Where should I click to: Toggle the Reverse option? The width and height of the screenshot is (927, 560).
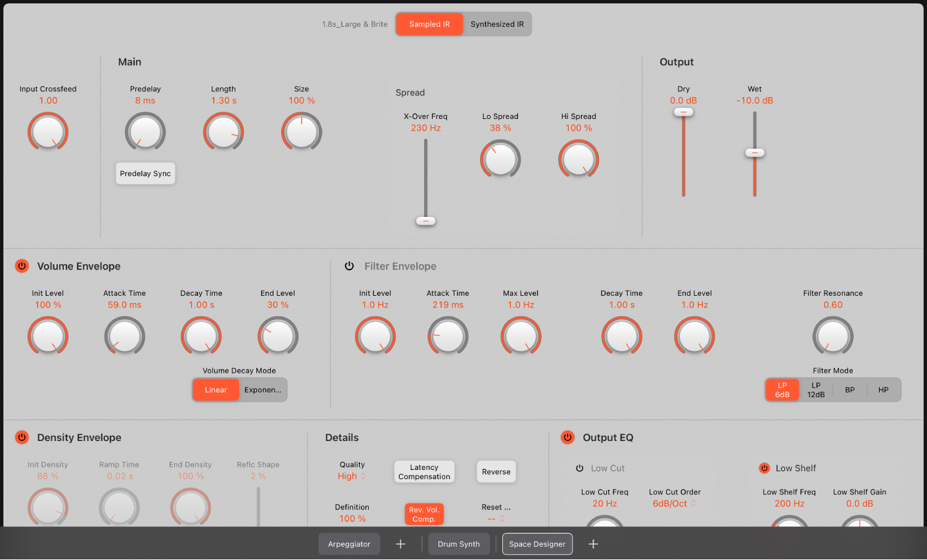pos(496,471)
